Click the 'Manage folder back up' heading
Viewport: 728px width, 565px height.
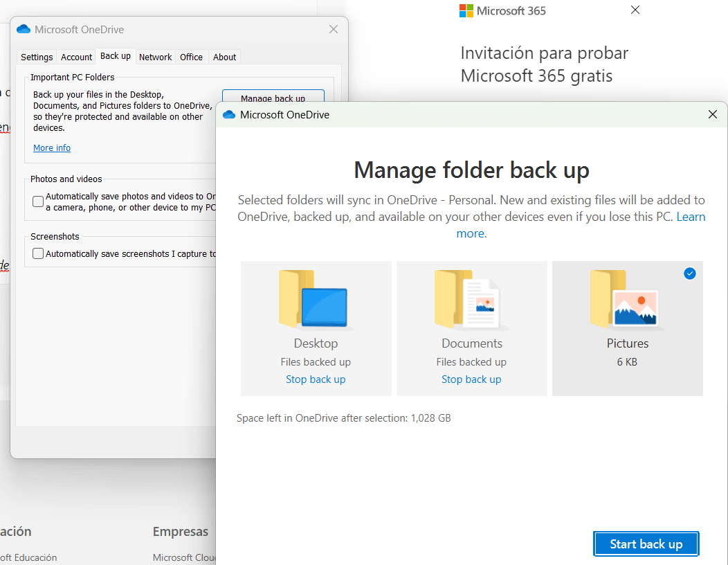pyautogui.click(x=472, y=170)
